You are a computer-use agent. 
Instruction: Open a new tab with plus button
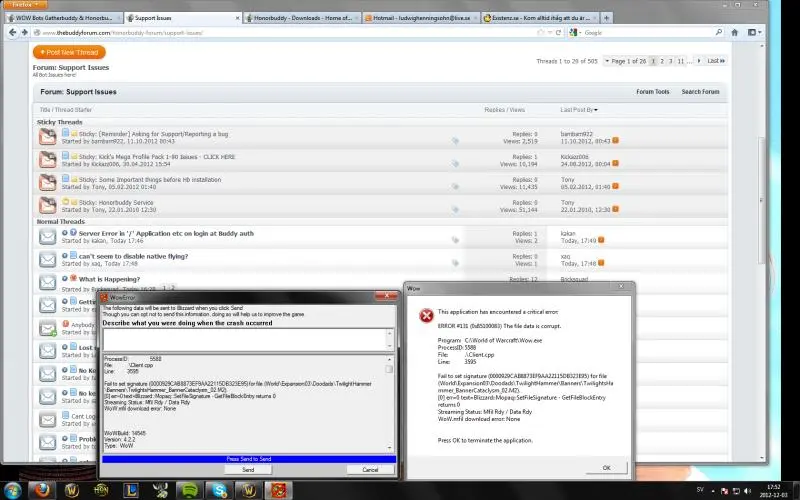606,18
